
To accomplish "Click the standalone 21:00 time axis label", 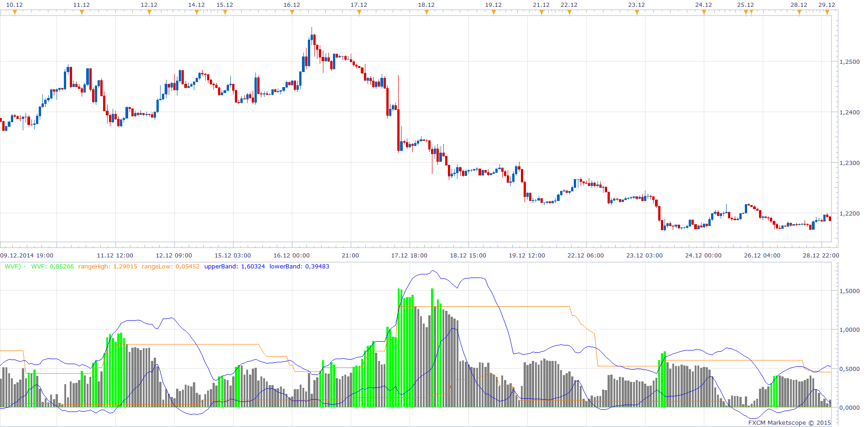I will pyautogui.click(x=350, y=256).
